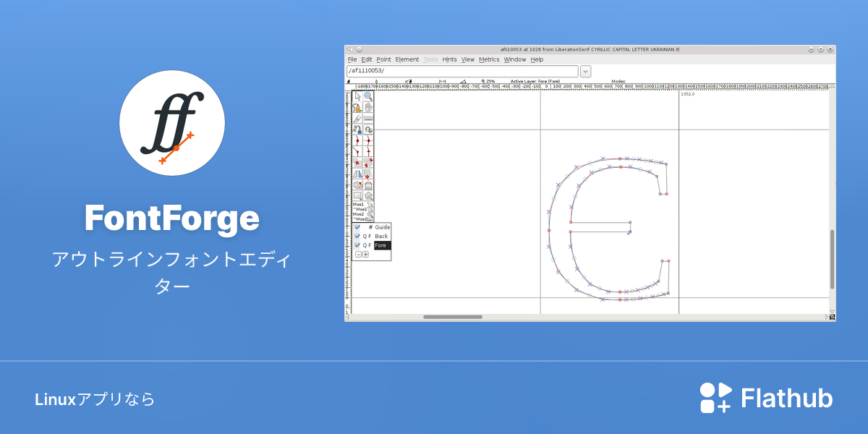
Task: Open the Metrics menu
Action: point(489,59)
